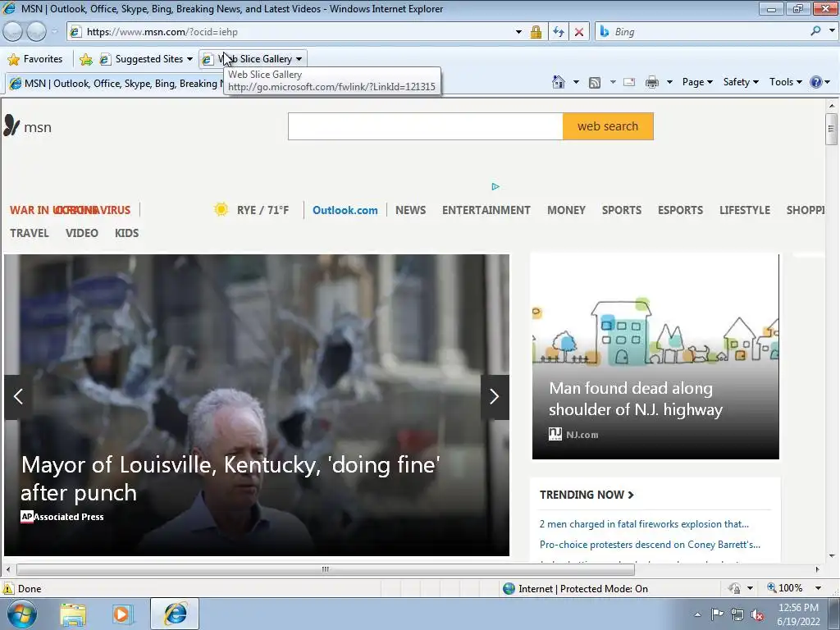
Task: Go to SPORTS section
Action: (x=622, y=210)
